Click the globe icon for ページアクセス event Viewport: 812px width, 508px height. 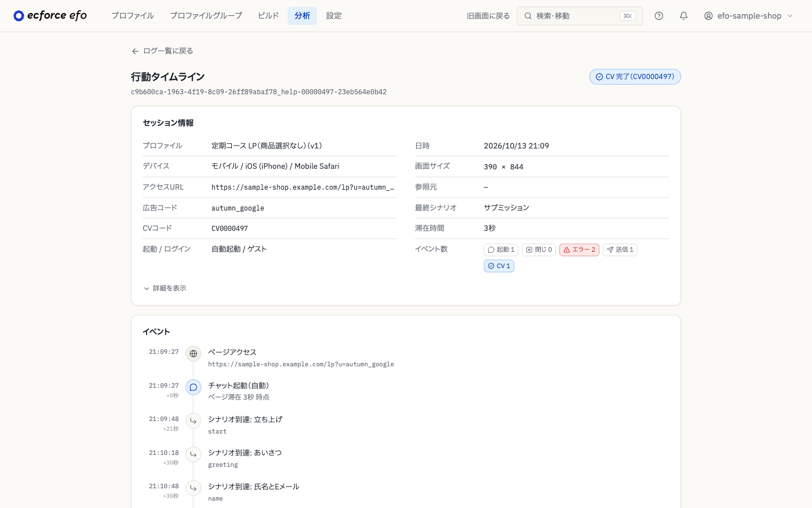click(193, 353)
